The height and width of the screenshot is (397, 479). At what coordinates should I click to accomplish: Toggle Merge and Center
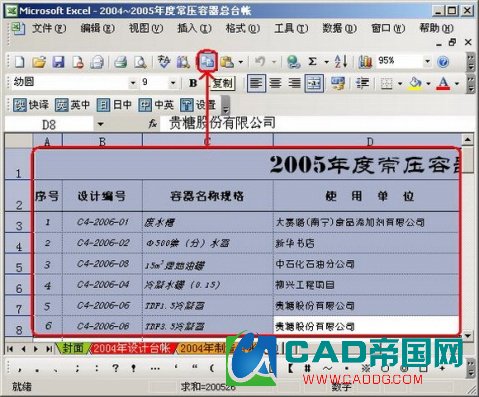314,83
